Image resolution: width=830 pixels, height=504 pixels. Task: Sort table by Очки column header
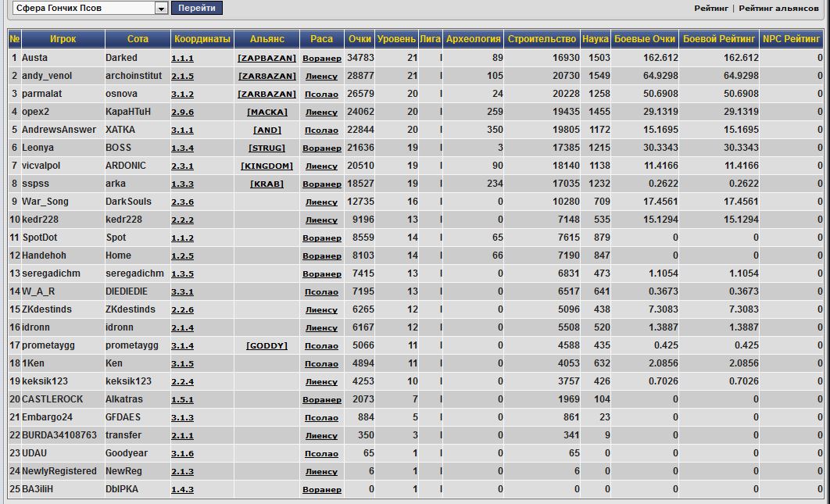click(x=360, y=39)
